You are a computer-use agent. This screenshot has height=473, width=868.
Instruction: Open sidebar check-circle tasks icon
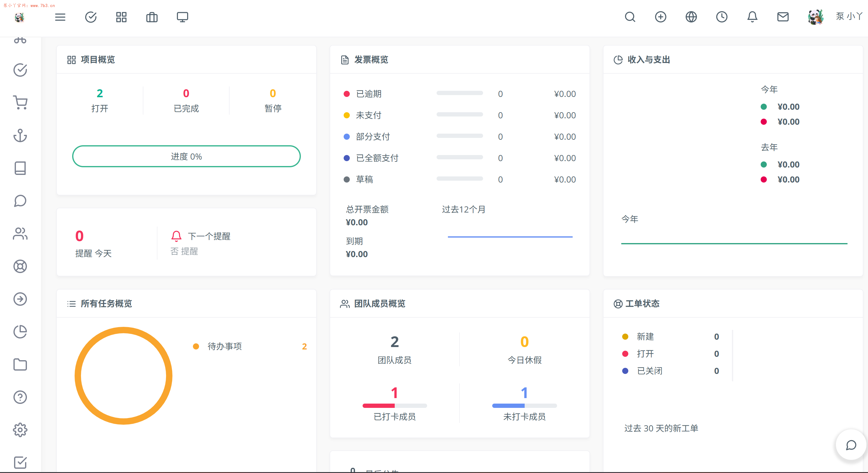click(x=20, y=70)
